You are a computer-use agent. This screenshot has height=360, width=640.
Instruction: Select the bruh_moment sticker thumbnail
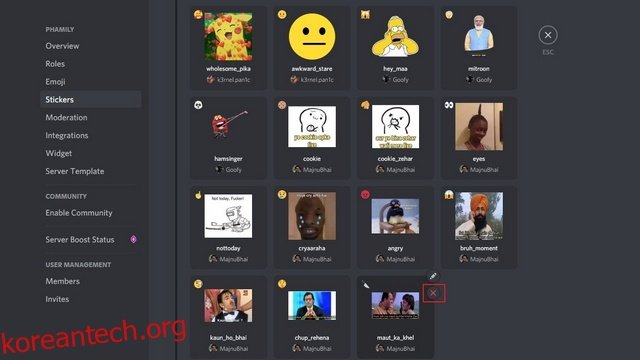(x=479, y=216)
